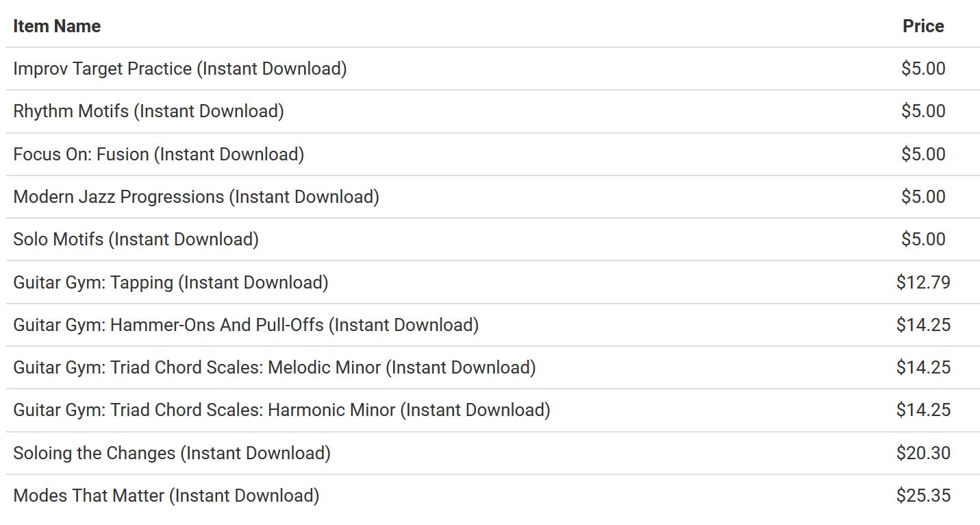Click the $5.00 price for Solo Motifs
Viewport: 980px width, 525px height.
point(922,239)
